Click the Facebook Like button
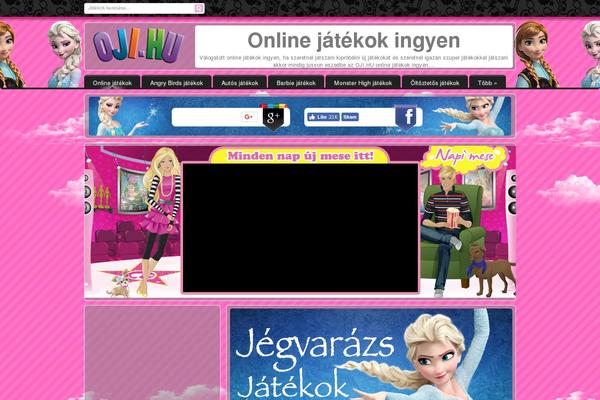The height and width of the screenshot is (400, 600). click(x=323, y=117)
